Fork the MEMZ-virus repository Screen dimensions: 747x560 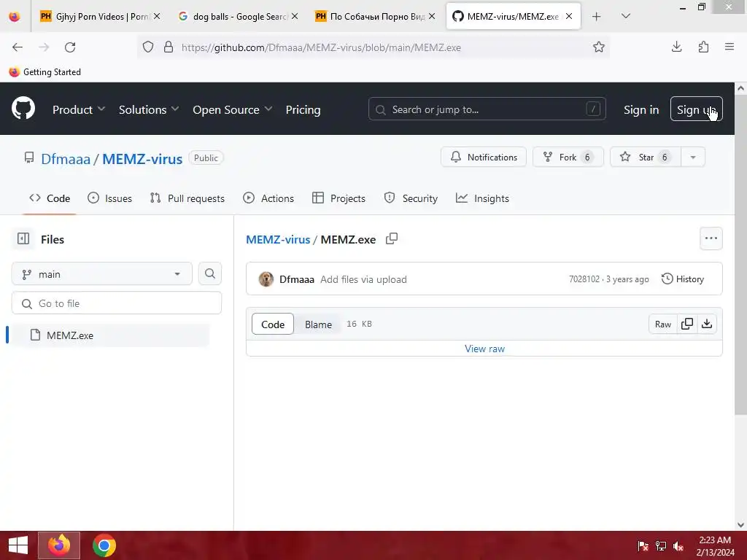568,157
